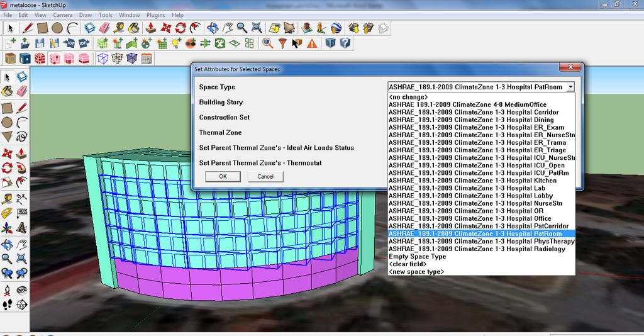Select the 'Hospital Dining' space type
The image size is (644, 336).
coord(481,120)
